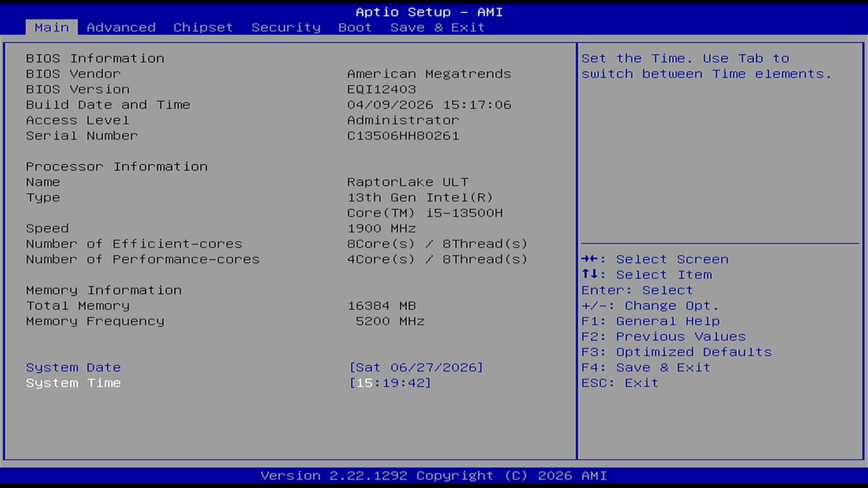
Task: Click the Memory Frequency label
Action: pos(95,321)
